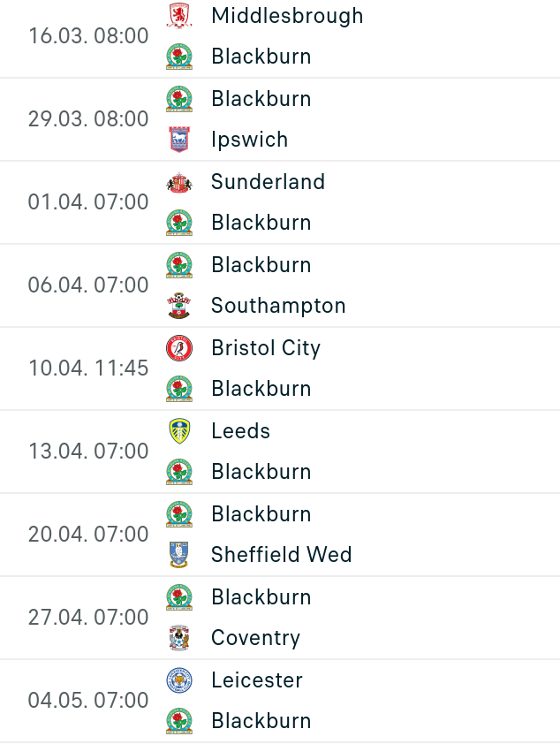This screenshot has height=744, width=560.
Task: Click the Coventry club crest icon
Action: (179, 638)
